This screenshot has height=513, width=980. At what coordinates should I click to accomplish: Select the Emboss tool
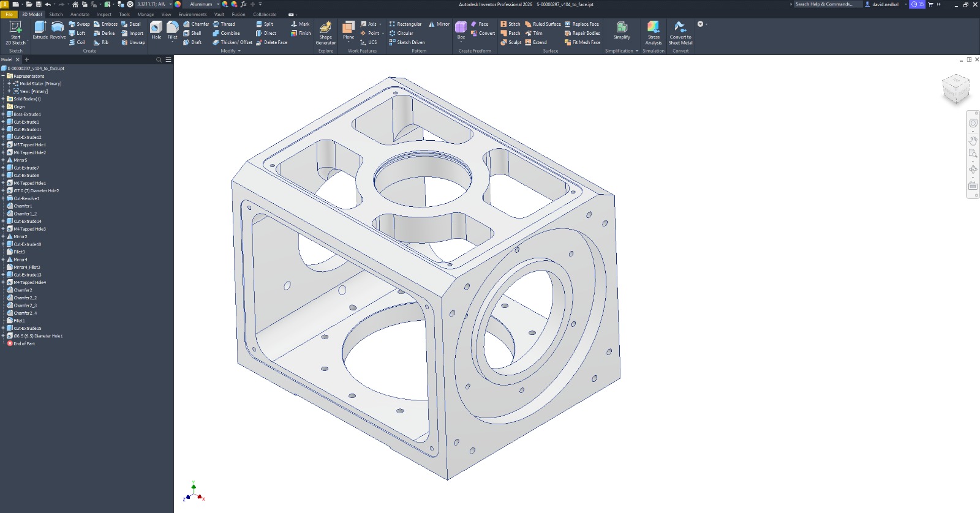[105, 24]
